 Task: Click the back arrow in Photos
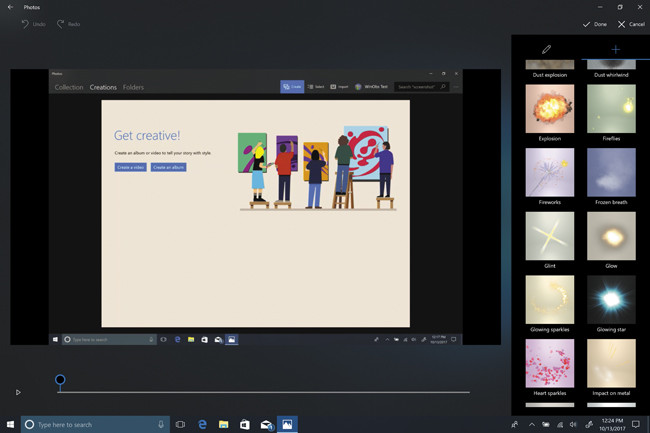10,7
